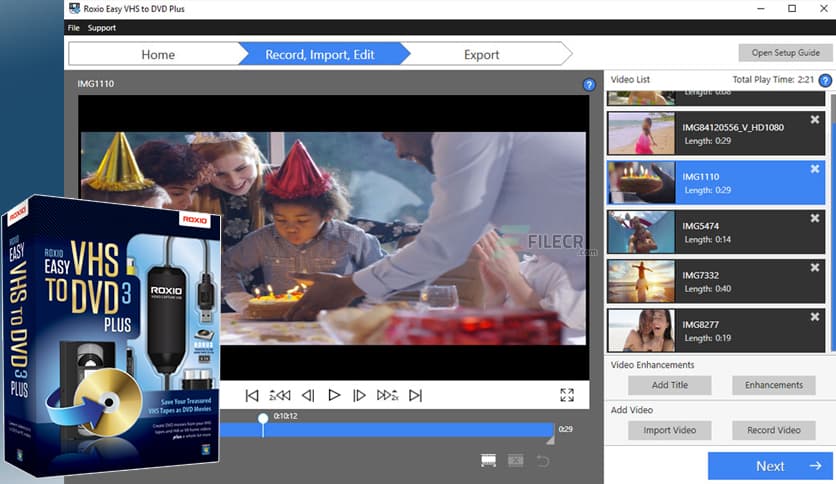Viewport: 836px width, 484px height.
Task: Click the Roxio app icon in title bar
Action: click(75, 9)
